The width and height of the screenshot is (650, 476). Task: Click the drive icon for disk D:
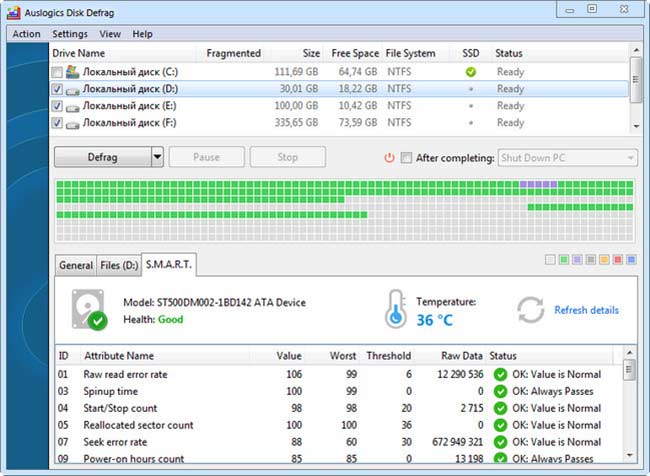(73, 90)
